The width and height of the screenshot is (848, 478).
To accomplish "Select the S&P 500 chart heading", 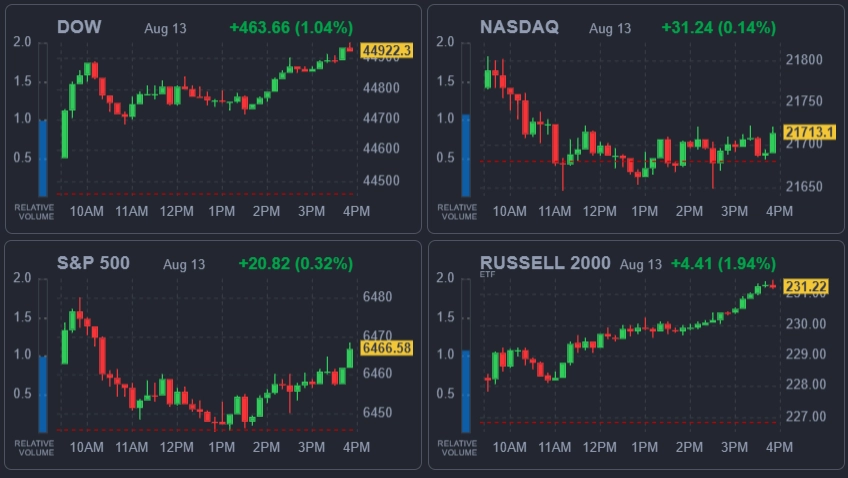I will (93, 263).
